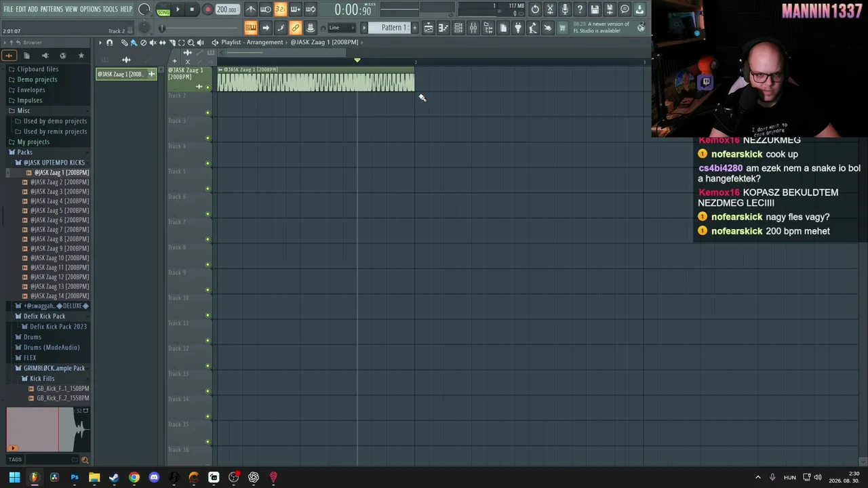The height and width of the screenshot is (488, 868).
Task: Click the tempo tapper icon
Action: (x=533, y=28)
